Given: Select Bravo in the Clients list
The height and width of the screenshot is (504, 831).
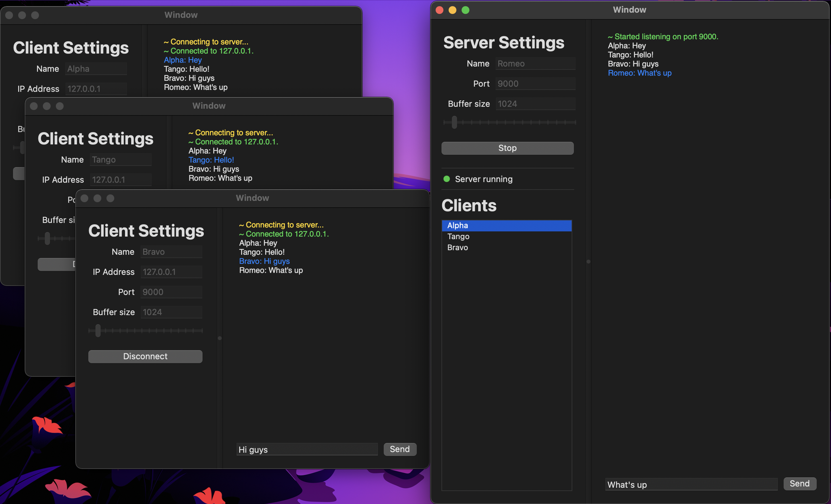Looking at the screenshot, I should click(507, 247).
